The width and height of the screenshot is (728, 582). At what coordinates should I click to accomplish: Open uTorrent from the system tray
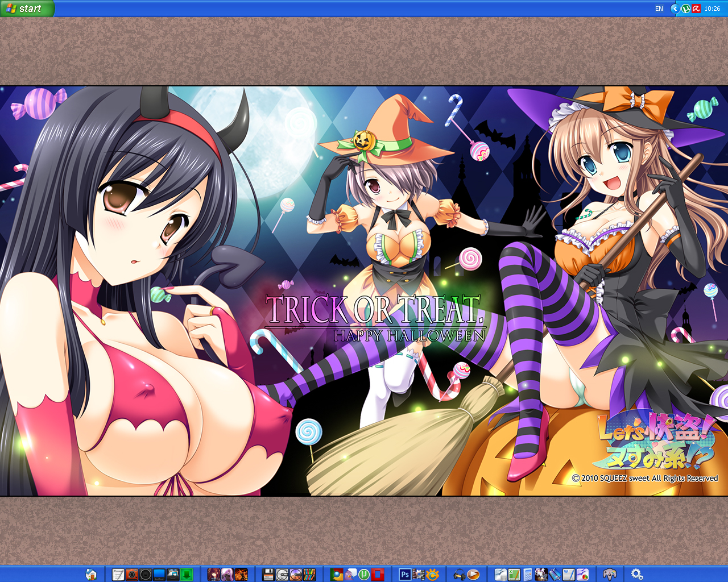[685, 9]
